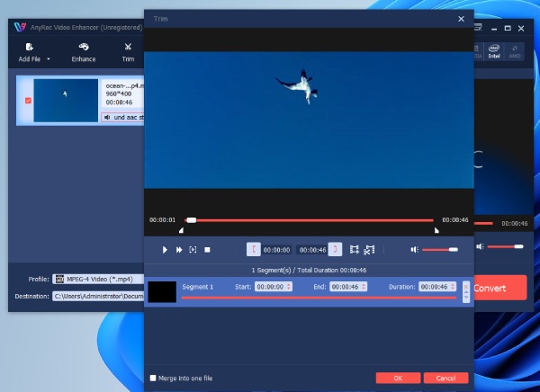Click the Add File icon
The image size is (540, 392).
[30, 47]
